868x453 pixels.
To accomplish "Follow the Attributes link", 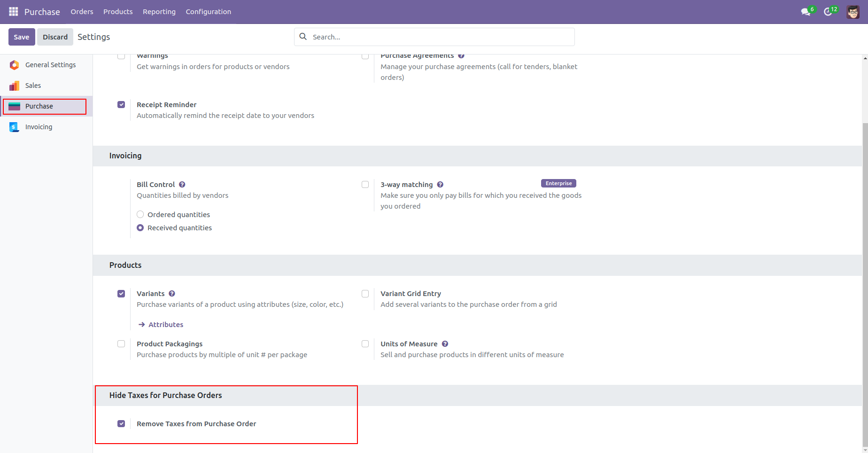I will tap(165, 324).
